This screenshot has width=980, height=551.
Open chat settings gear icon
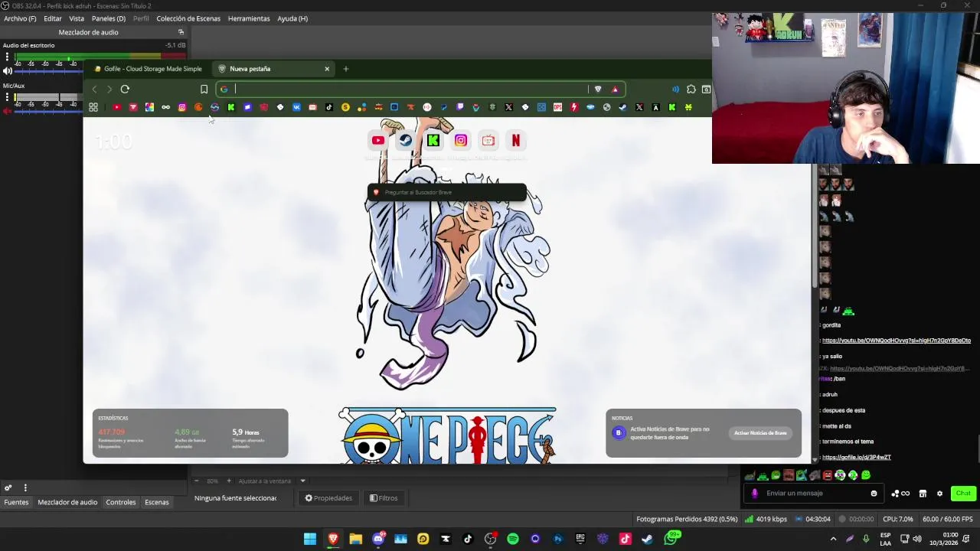click(939, 494)
